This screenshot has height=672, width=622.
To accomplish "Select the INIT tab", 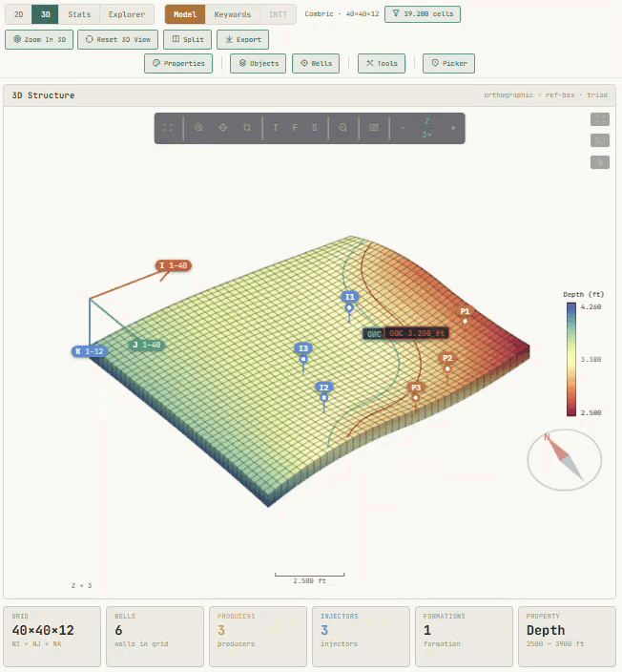I will [x=278, y=14].
